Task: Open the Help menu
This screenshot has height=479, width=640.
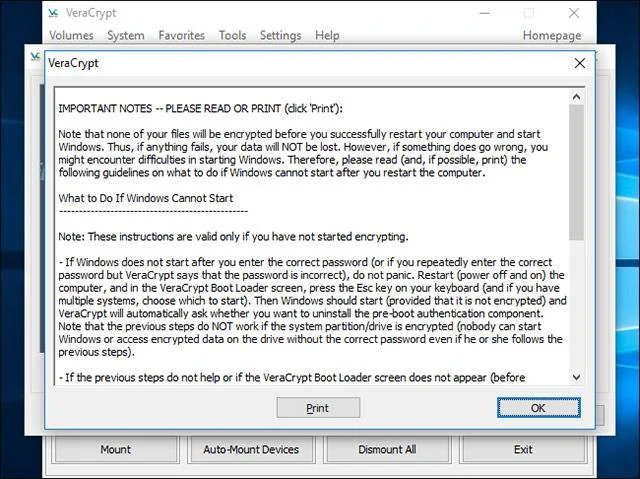Action: tap(327, 35)
